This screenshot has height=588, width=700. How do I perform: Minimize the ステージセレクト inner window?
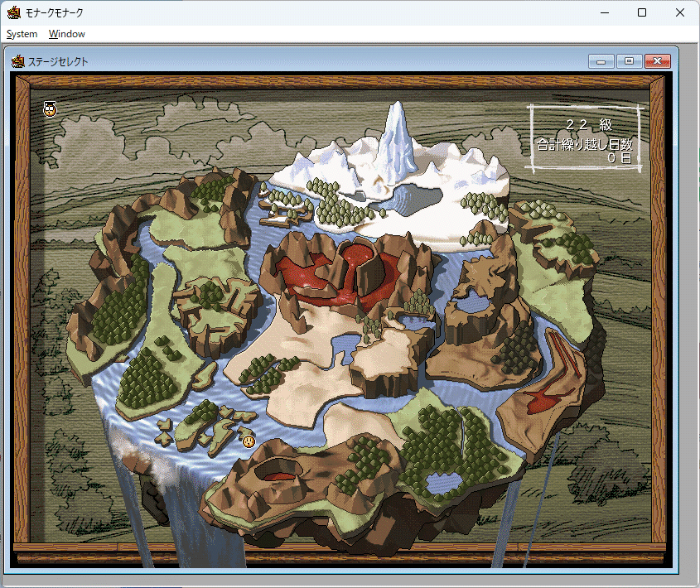601,61
